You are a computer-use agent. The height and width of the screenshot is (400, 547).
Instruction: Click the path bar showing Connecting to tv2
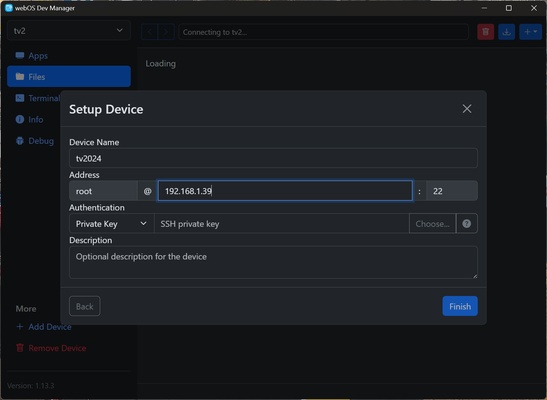pyautogui.click(x=323, y=32)
